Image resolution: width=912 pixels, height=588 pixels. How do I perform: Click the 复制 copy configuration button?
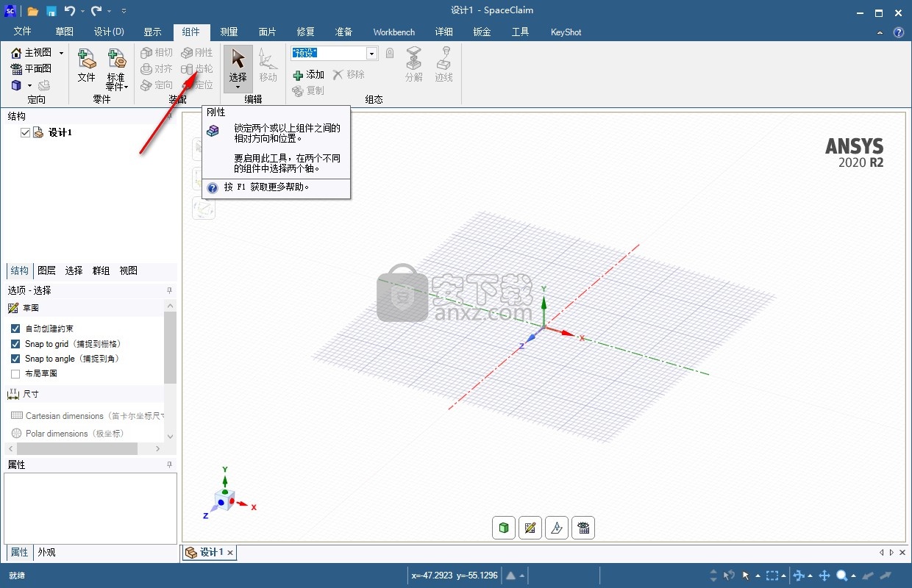pyautogui.click(x=308, y=91)
